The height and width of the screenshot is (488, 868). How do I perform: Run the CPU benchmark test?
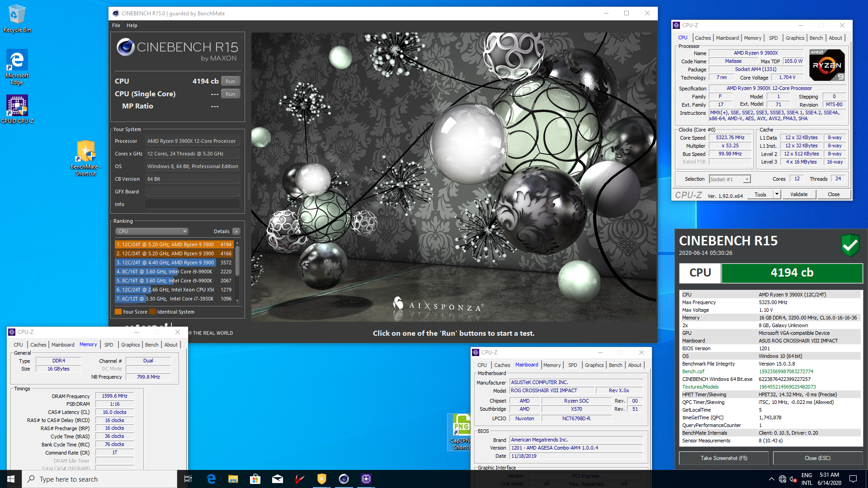[x=230, y=81]
